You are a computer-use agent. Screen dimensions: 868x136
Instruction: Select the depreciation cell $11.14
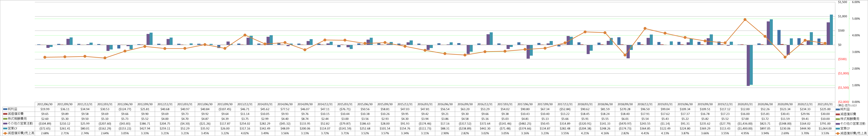point(245,114)
